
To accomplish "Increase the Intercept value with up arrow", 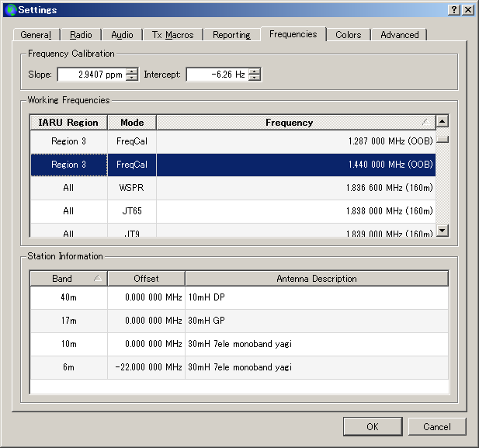I will click(x=255, y=71).
